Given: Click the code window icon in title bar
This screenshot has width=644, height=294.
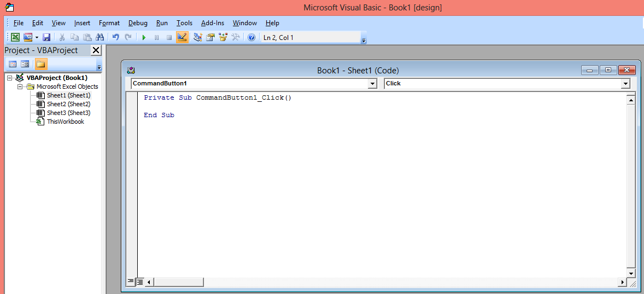Looking at the screenshot, I should [x=131, y=70].
